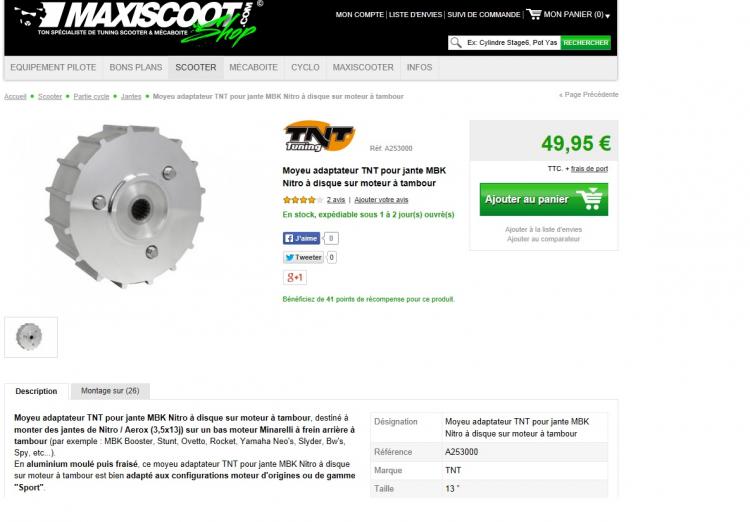Screen dimensions: 750x522
Task: Click the search input field
Action: pyautogui.click(x=511, y=43)
